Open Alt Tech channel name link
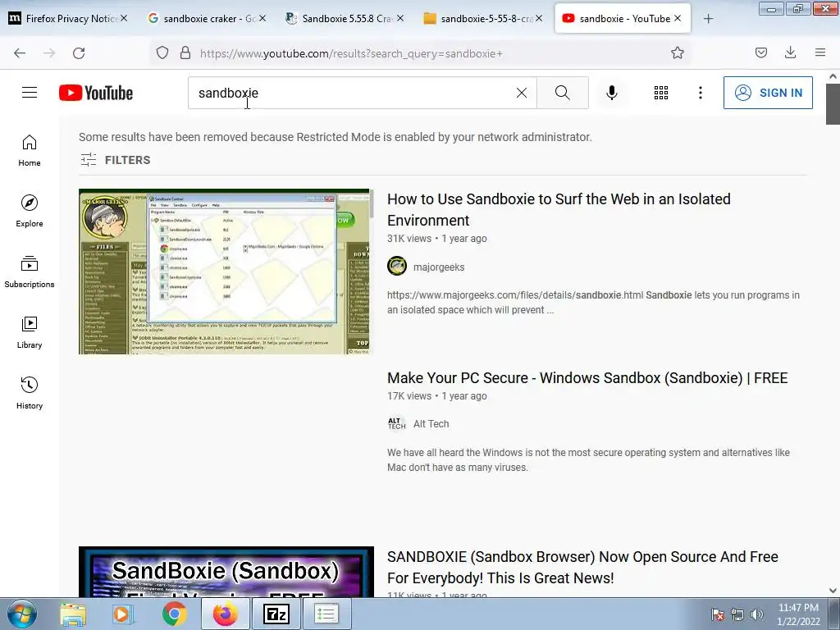The width and height of the screenshot is (840, 630). click(x=431, y=424)
